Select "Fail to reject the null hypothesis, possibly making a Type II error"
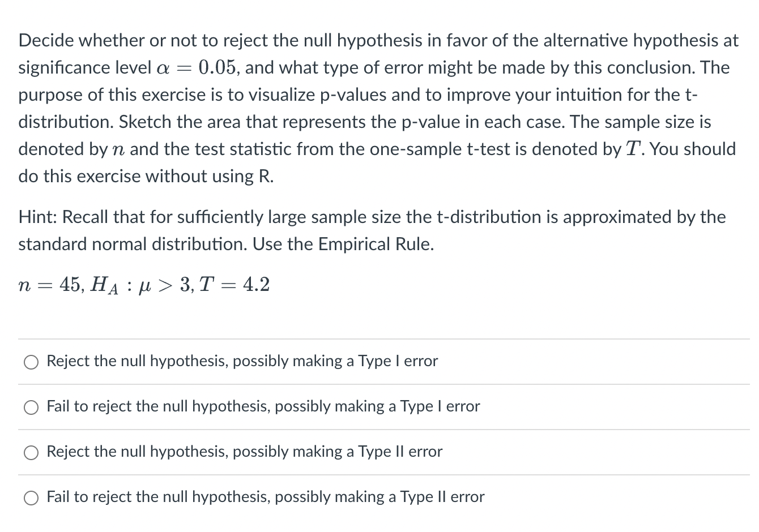 pyautogui.click(x=265, y=497)
